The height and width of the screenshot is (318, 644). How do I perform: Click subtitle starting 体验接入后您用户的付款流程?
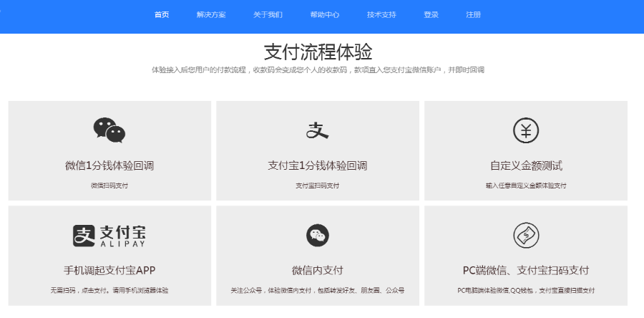pos(318,70)
